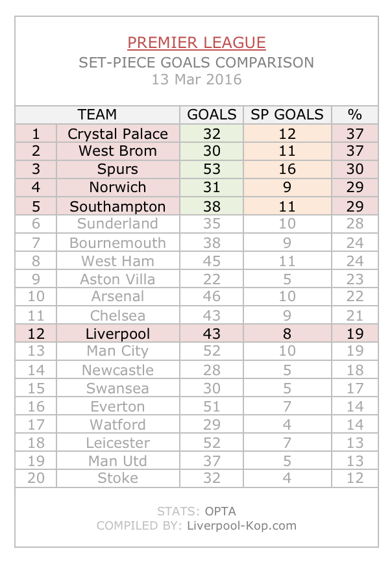This screenshot has height=566, width=392.
Task: Click Norwich set-piece goals value 9
Action: (x=288, y=187)
